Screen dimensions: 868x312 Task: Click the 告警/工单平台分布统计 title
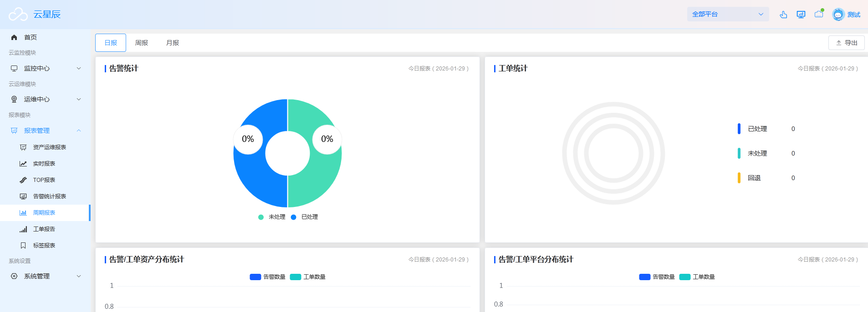tap(536, 259)
